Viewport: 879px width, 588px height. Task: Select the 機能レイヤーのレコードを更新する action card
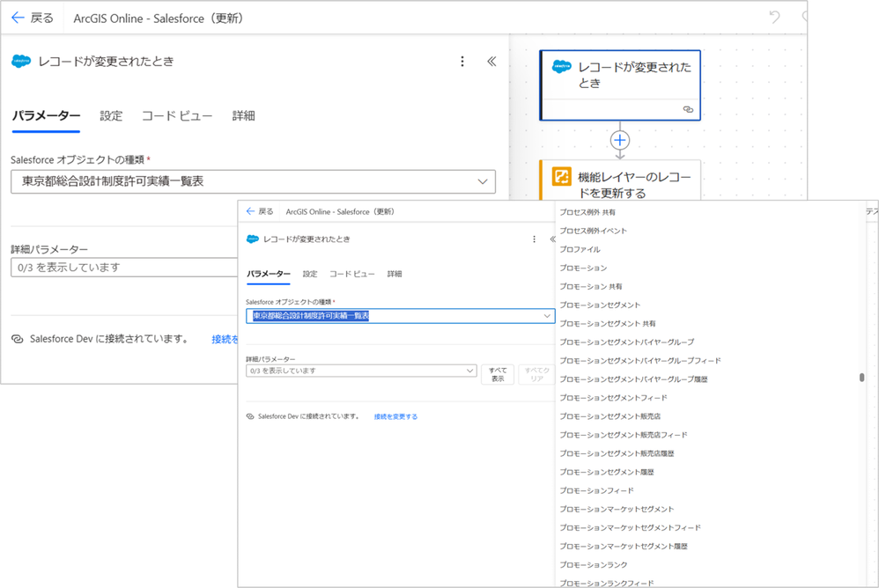620,180
